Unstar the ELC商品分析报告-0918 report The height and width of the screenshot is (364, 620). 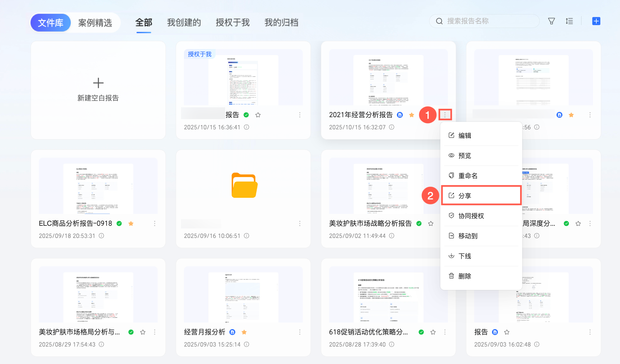click(x=131, y=223)
